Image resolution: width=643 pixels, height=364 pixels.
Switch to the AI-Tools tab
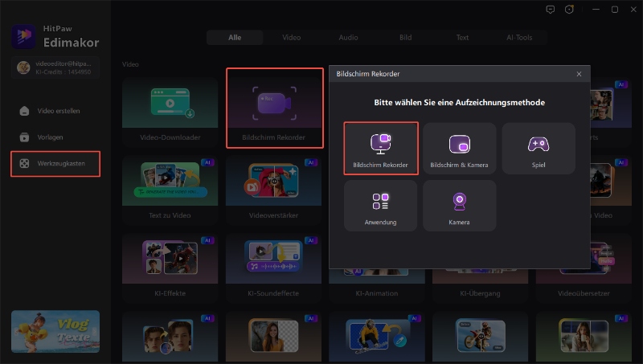coord(519,37)
